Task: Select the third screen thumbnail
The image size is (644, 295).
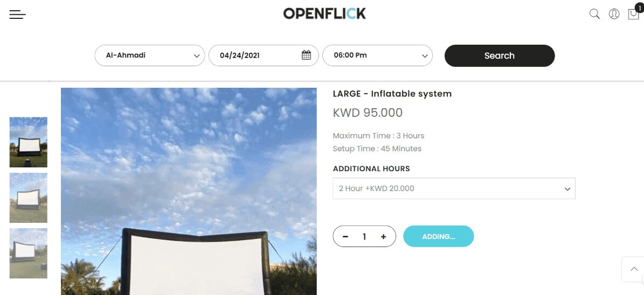Action: [x=29, y=253]
